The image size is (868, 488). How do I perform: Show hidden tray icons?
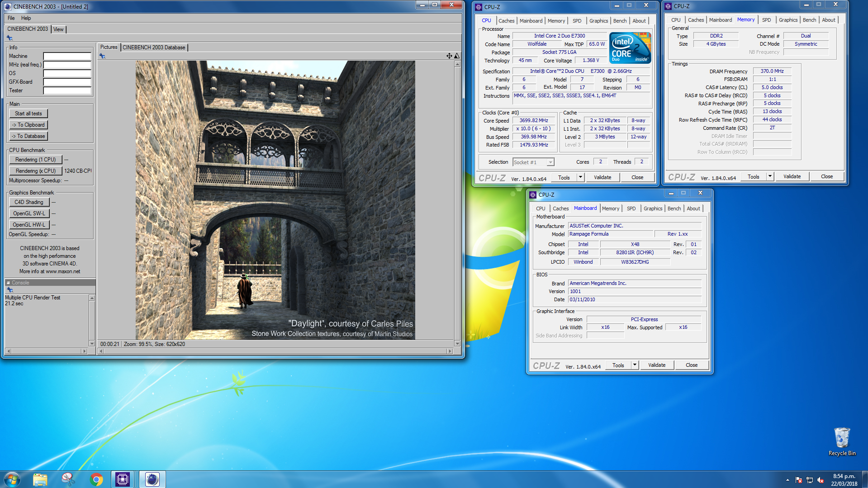787,480
